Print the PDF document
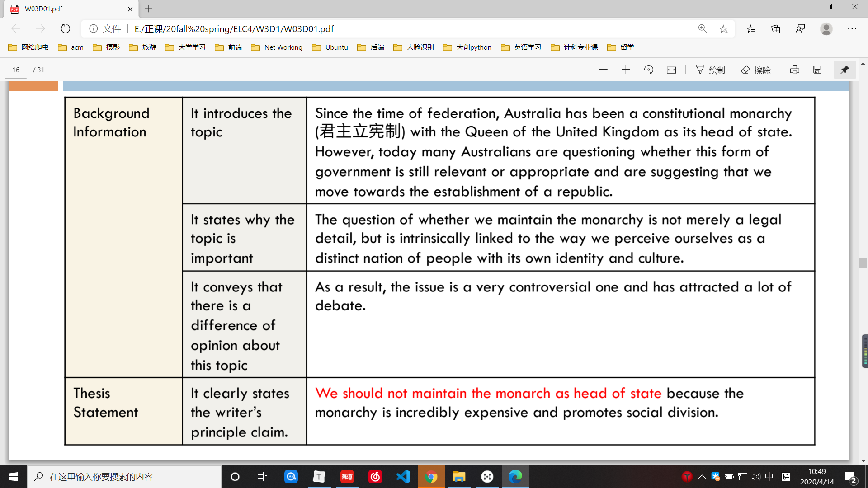Screen dimensions: 868x488 pos(795,70)
